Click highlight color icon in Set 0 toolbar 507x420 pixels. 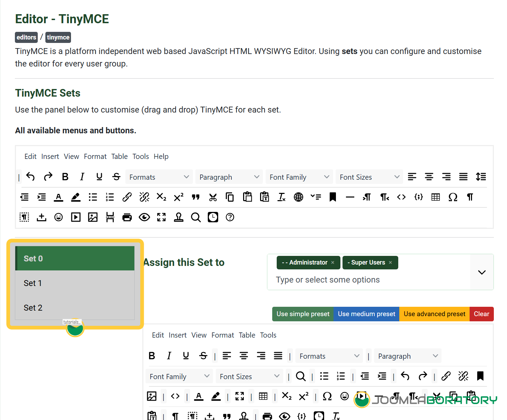(x=216, y=396)
